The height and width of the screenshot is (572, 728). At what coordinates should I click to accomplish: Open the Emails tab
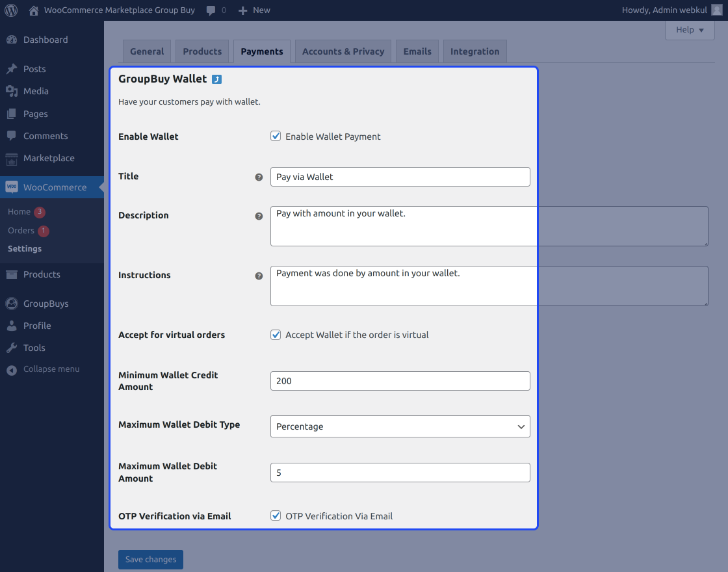click(x=417, y=51)
